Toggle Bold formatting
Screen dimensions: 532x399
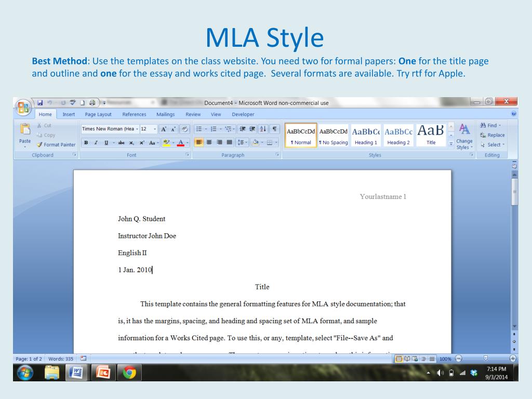pos(86,142)
